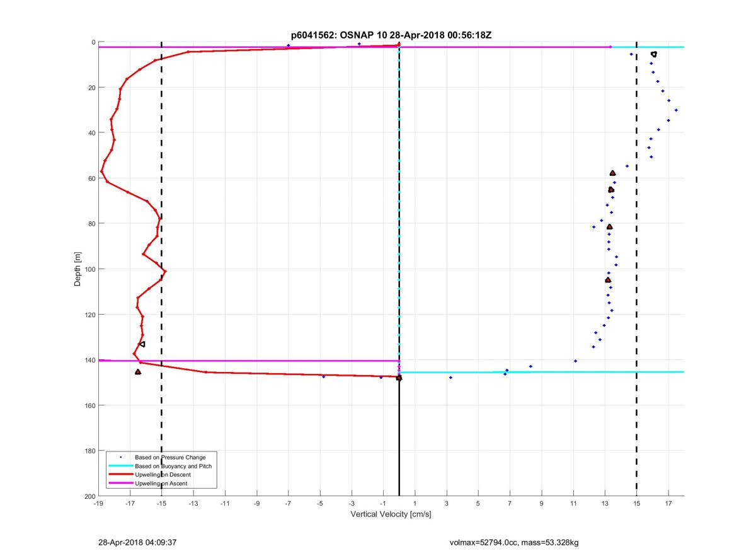Click the red triangle marker near 58 m depth
The image size is (756, 558).
pyautogui.click(x=612, y=173)
